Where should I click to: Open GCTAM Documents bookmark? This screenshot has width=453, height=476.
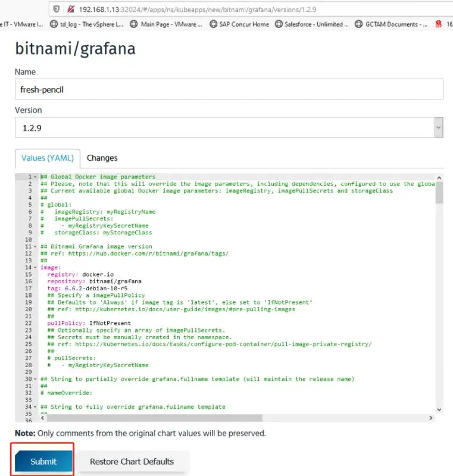[x=391, y=24]
